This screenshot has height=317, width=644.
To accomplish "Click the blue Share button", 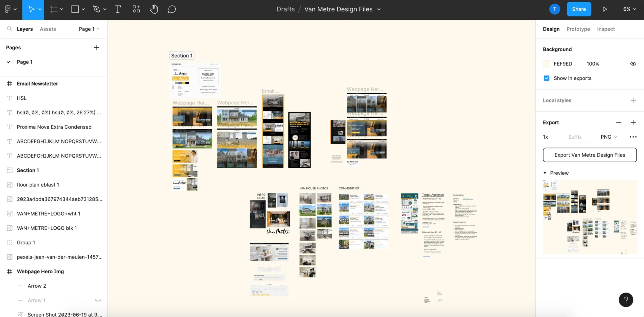I will pos(579,9).
